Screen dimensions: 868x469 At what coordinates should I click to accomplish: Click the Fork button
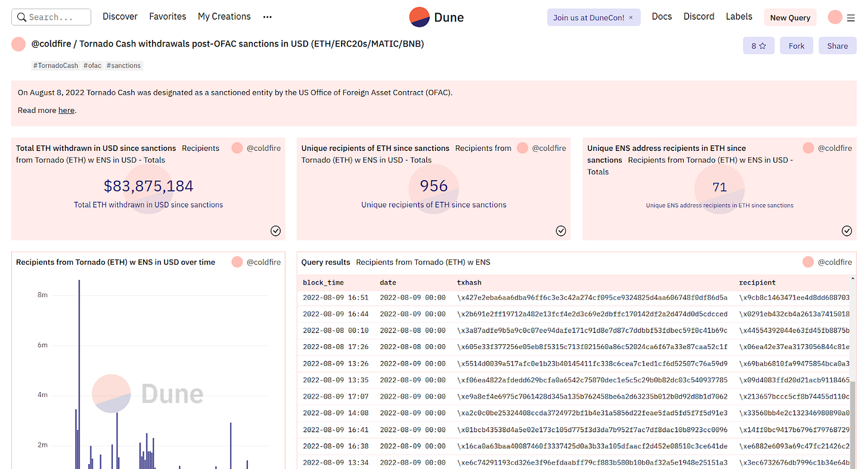point(796,45)
